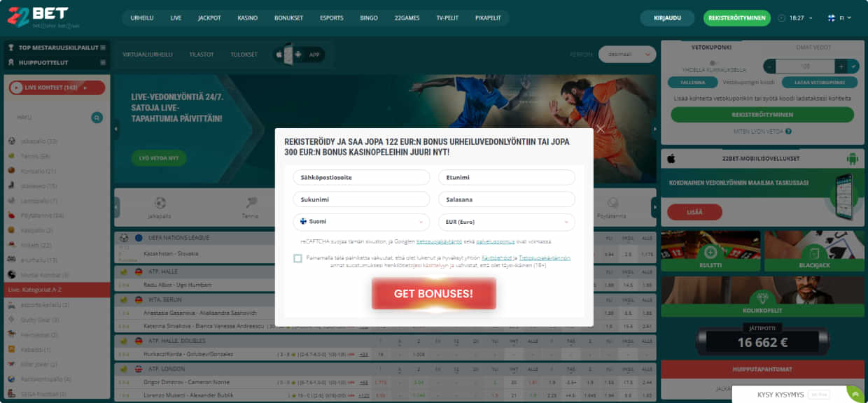Image resolution: width=868 pixels, height=403 pixels.
Task: Click the Android icon in mobile apps panel
Action: (853, 158)
